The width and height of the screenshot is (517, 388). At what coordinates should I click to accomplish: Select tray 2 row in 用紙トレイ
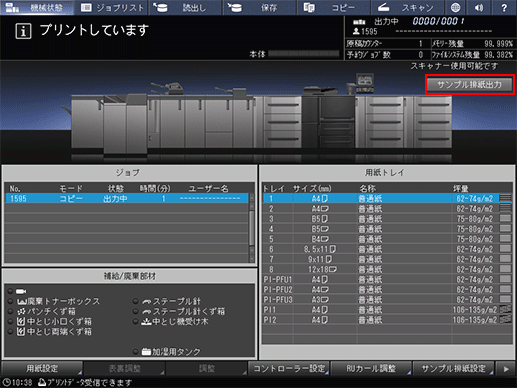click(x=387, y=209)
